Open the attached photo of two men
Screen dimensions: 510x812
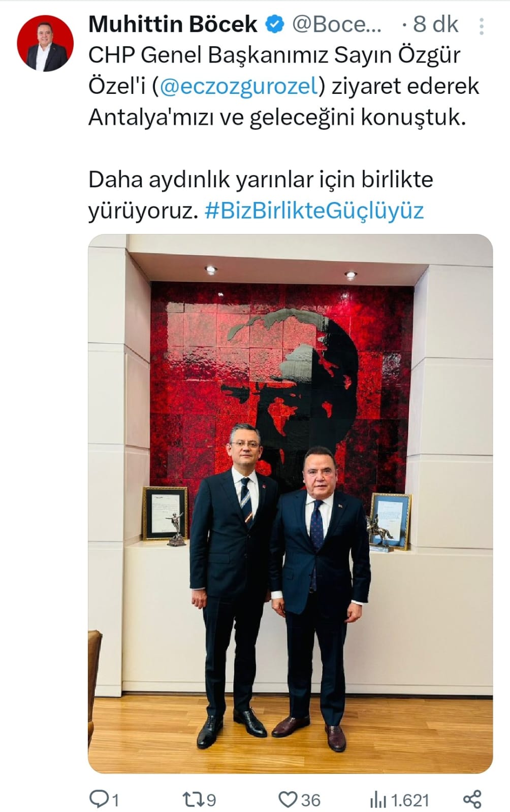291,503
